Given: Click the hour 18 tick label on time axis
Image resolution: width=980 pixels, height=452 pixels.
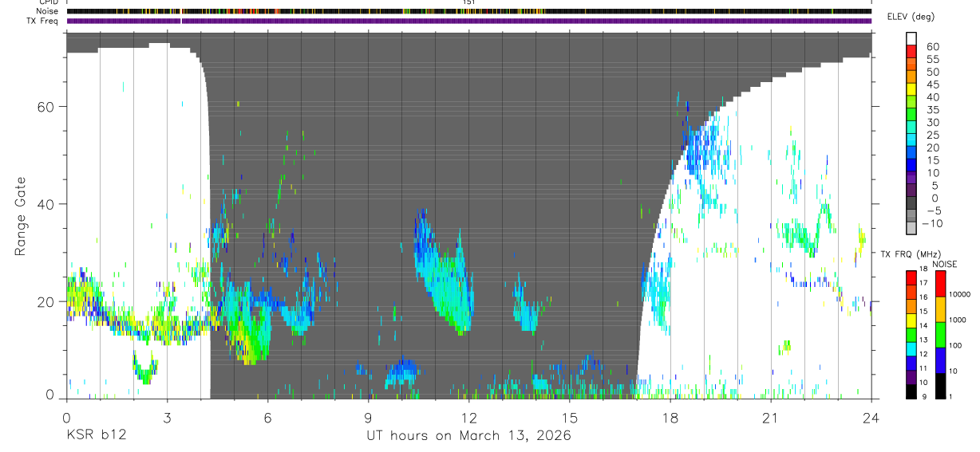Looking at the screenshot, I should click(x=670, y=418).
